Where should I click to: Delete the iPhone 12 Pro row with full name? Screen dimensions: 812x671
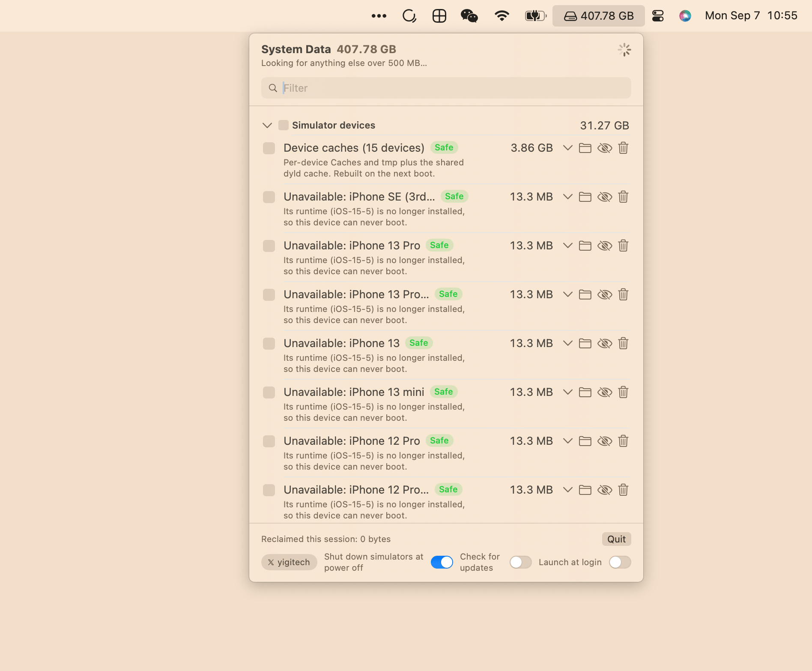[624, 441]
